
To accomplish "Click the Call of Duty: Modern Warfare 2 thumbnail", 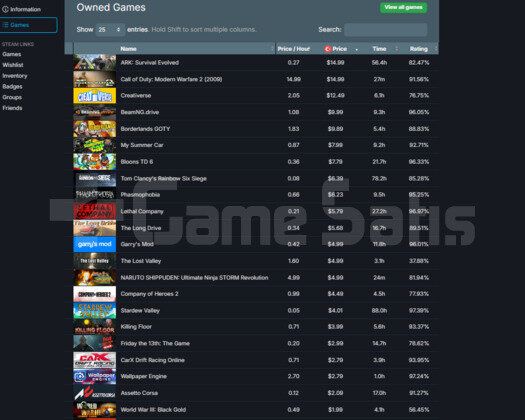I will (95, 79).
